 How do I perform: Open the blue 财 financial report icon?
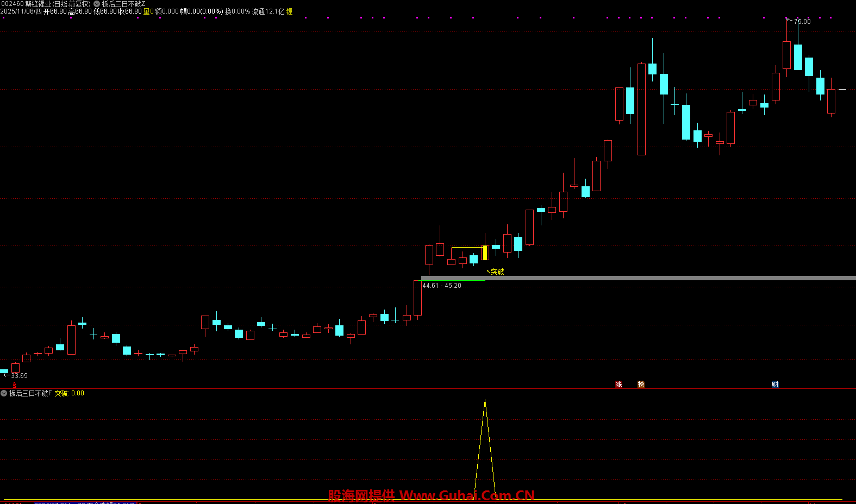775,385
